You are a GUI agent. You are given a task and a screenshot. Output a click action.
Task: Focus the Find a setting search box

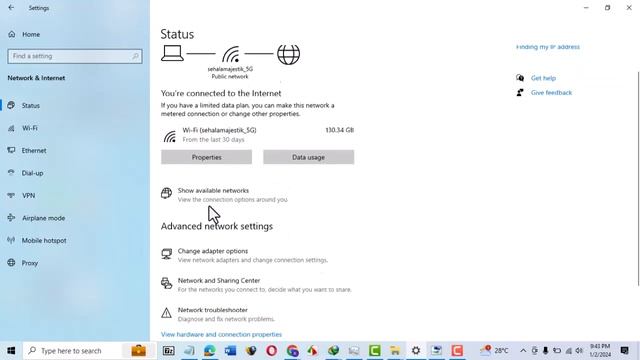coord(75,56)
